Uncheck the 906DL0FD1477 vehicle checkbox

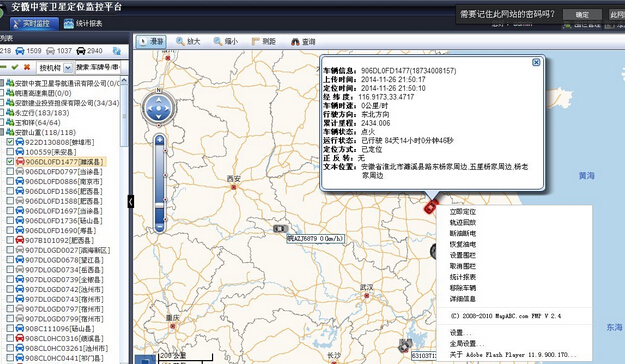click(10, 161)
